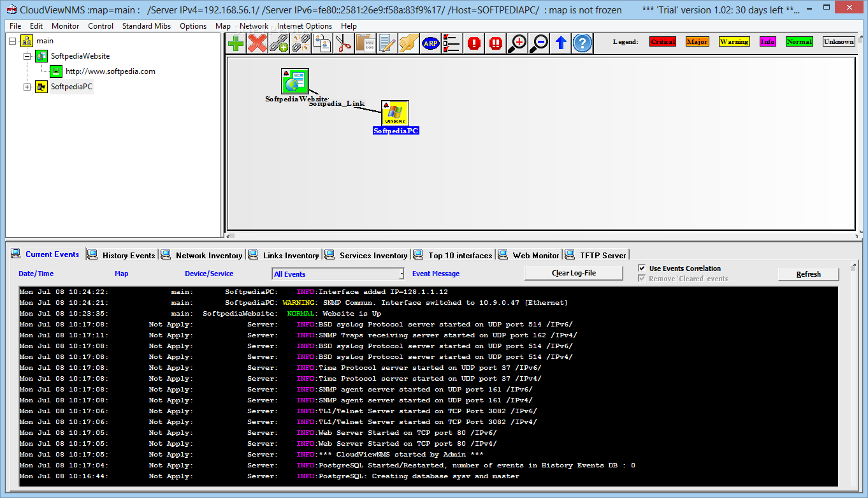Click the Warning yellow legend swatch

734,41
